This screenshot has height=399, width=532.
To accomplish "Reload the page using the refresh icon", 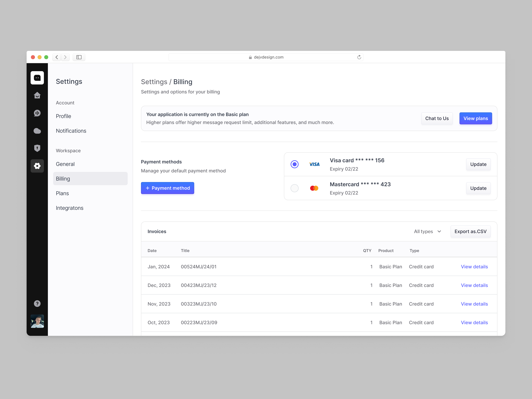I will coord(359,57).
